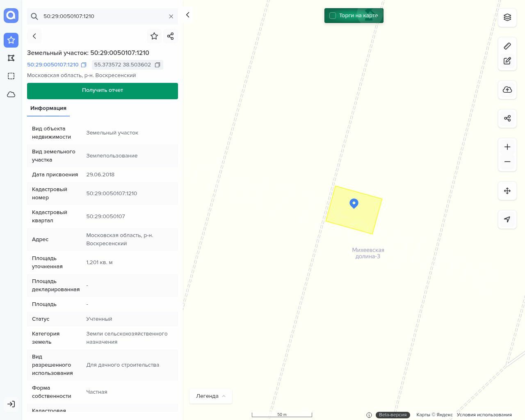
Task: Click the map layers icon
Action: [507, 17]
